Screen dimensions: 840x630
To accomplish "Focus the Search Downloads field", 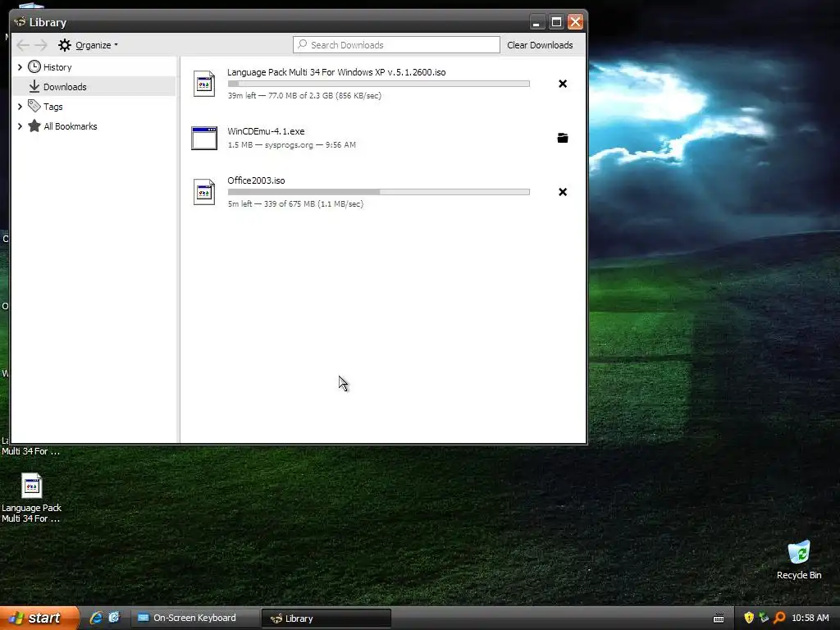I will pyautogui.click(x=396, y=45).
